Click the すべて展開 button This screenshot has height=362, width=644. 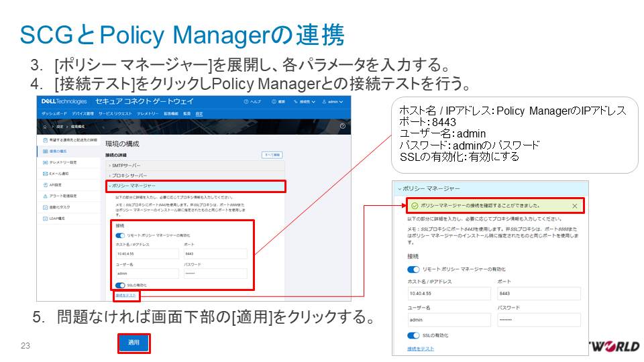(x=272, y=155)
